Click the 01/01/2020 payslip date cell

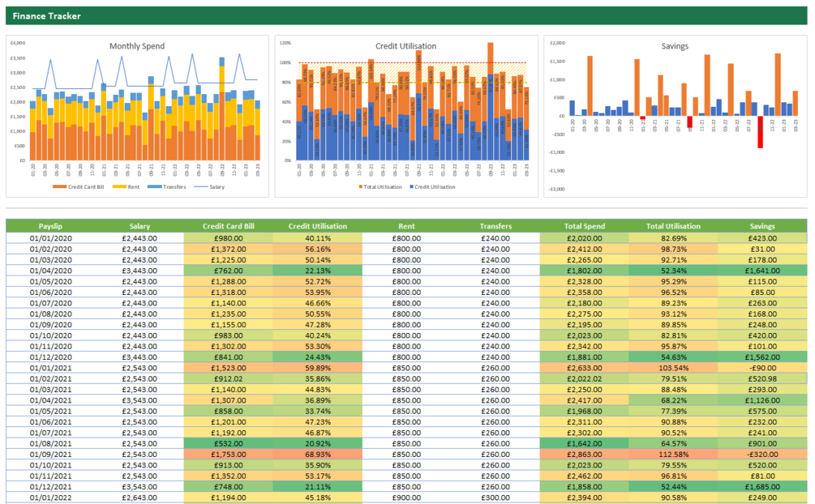50,238
